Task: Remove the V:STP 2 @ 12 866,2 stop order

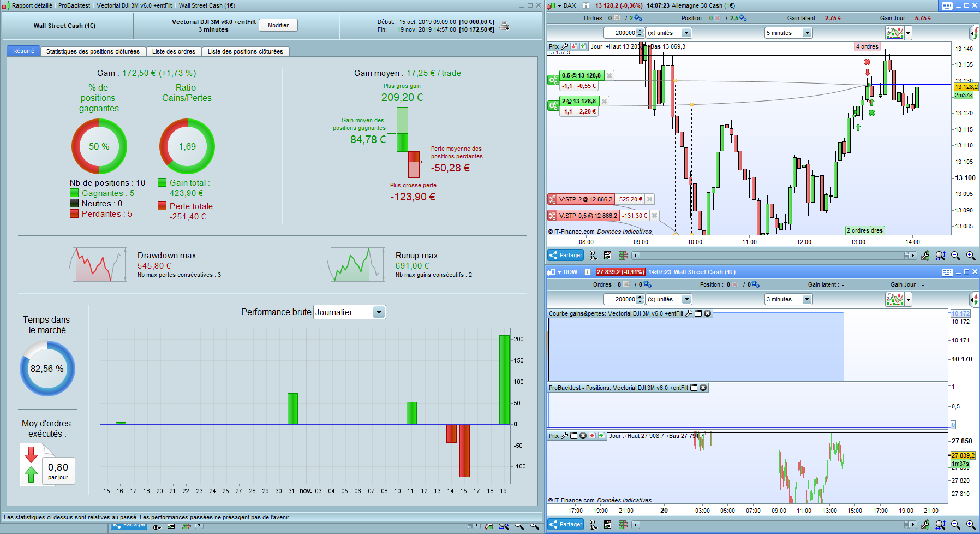Action: click(650, 199)
